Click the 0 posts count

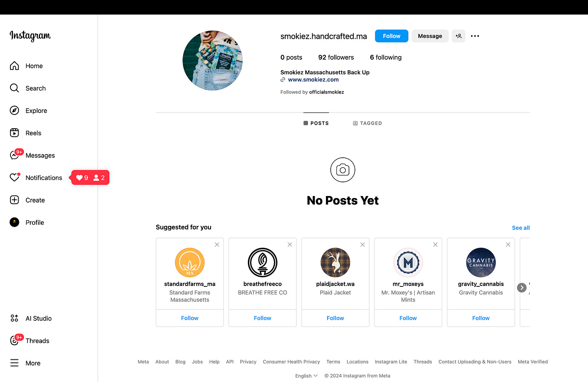click(x=291, y=57)
